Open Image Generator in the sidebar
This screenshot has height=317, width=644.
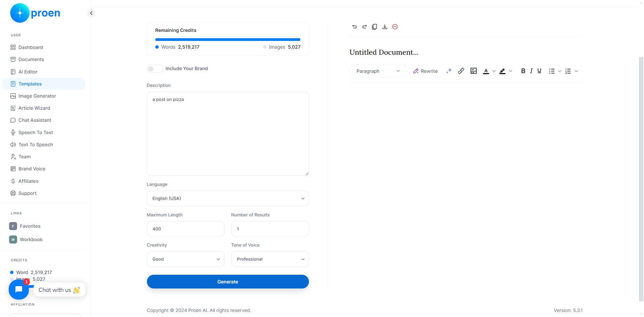coord(44,96)
